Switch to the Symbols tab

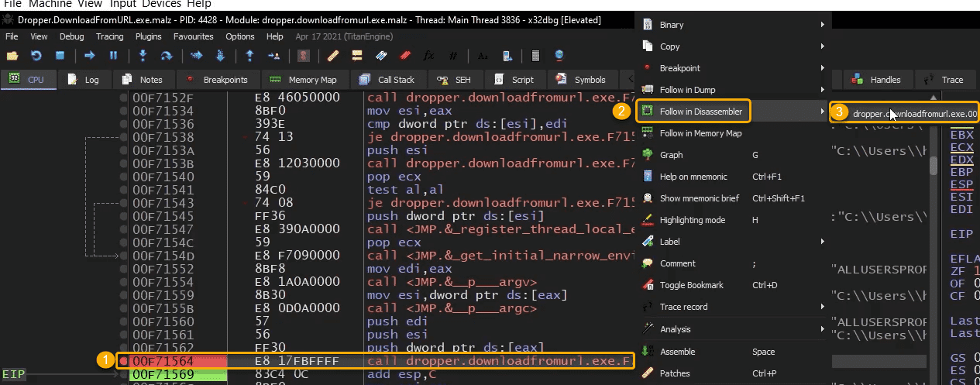click(x=581, y=80)
